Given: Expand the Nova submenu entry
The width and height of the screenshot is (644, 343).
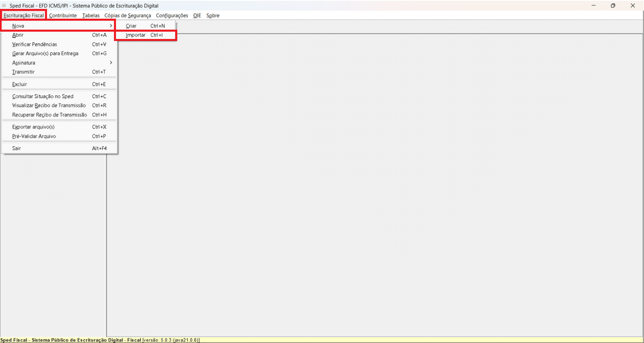Looking at the screenshot, I should coord(58,26).
